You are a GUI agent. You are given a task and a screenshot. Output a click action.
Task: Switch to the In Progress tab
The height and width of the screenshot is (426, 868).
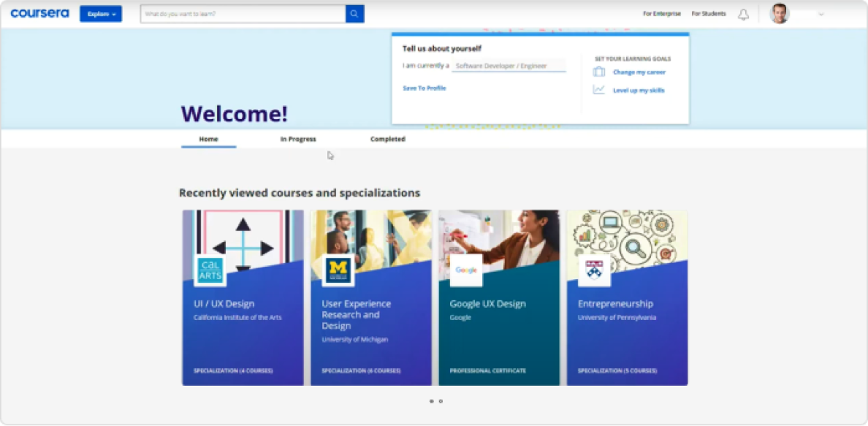(298, 140)
